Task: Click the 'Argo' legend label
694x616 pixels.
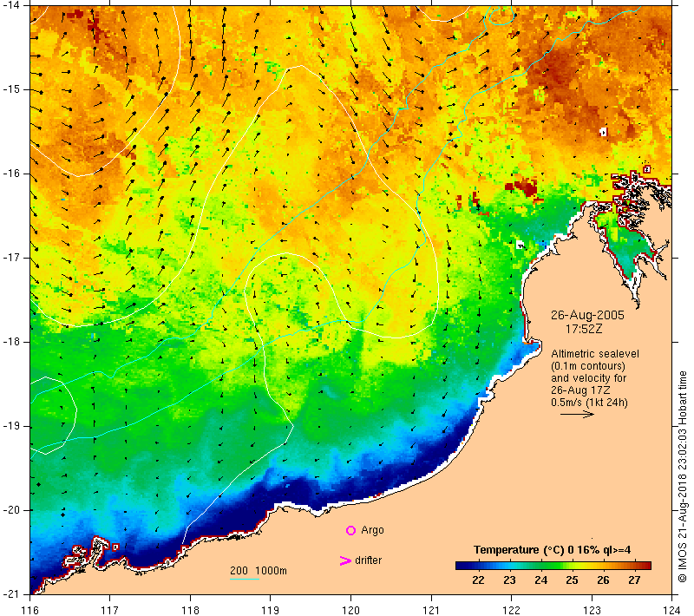Action: pyautogui.click(x=372, y=530)
